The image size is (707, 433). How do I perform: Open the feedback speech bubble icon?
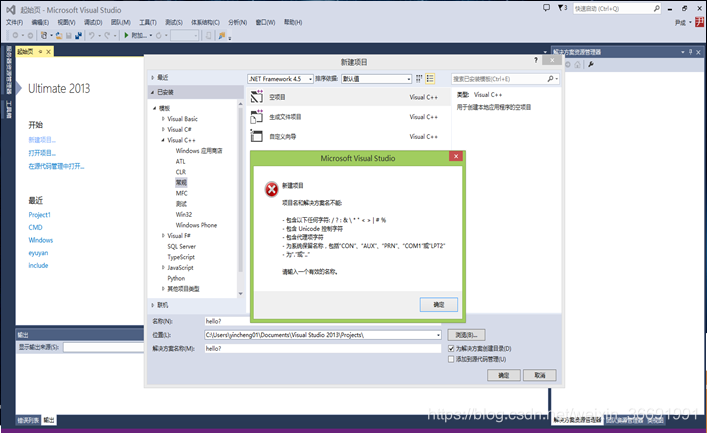pyautogui.click(x=546, y=8)
